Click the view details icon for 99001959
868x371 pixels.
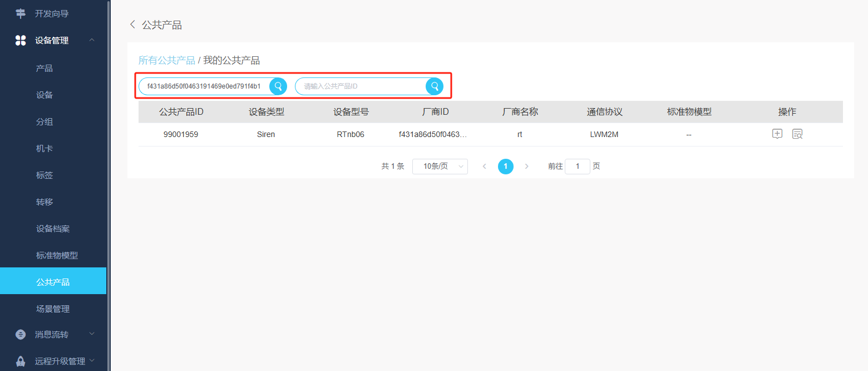pos(797,134)
